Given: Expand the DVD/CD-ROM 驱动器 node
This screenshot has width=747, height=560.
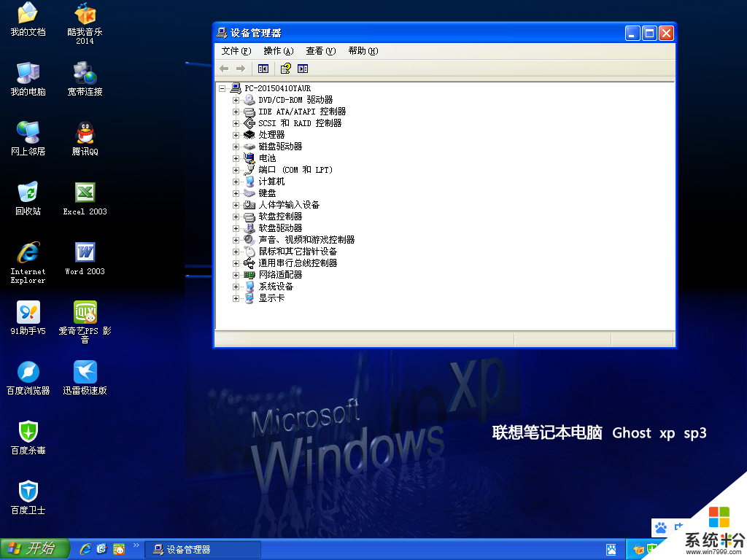Looking at the screenshot, I should coord(236,100).
